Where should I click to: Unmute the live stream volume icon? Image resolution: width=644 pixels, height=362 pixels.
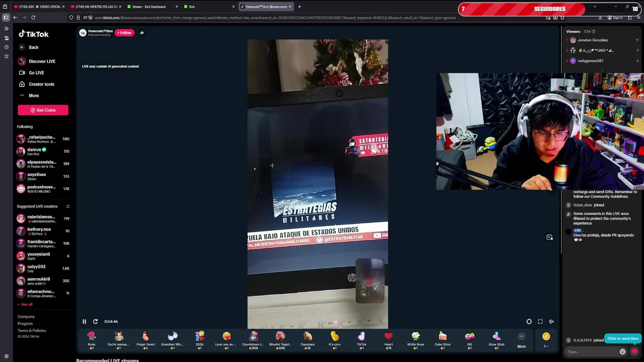point(551,322)
